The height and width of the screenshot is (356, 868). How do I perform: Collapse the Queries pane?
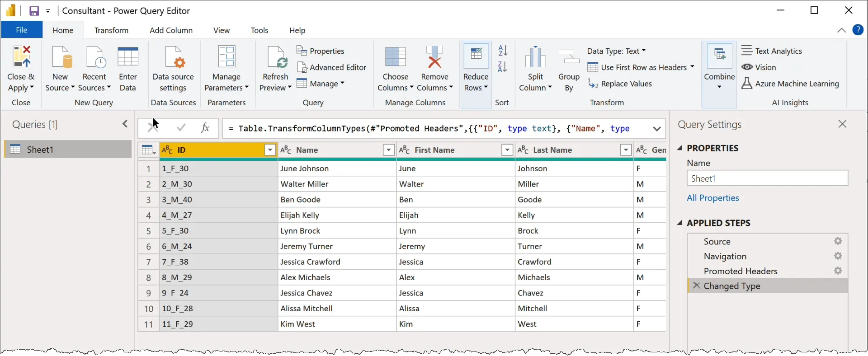(x=125, y=124)
